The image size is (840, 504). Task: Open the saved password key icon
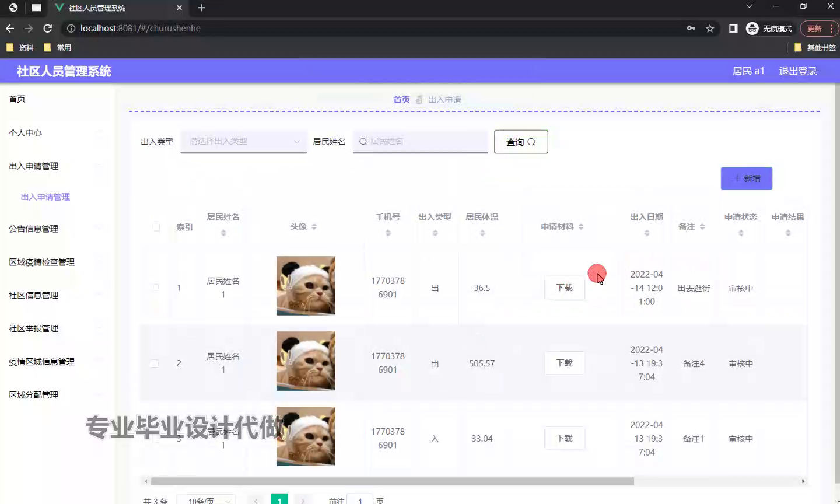point(691,28)
